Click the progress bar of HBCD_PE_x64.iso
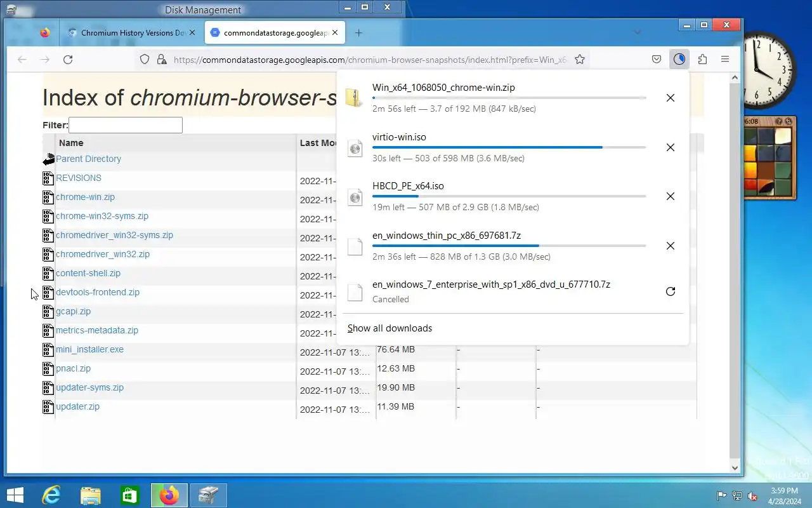This screenshot has height=508, width=812. [x=509, y=196]
